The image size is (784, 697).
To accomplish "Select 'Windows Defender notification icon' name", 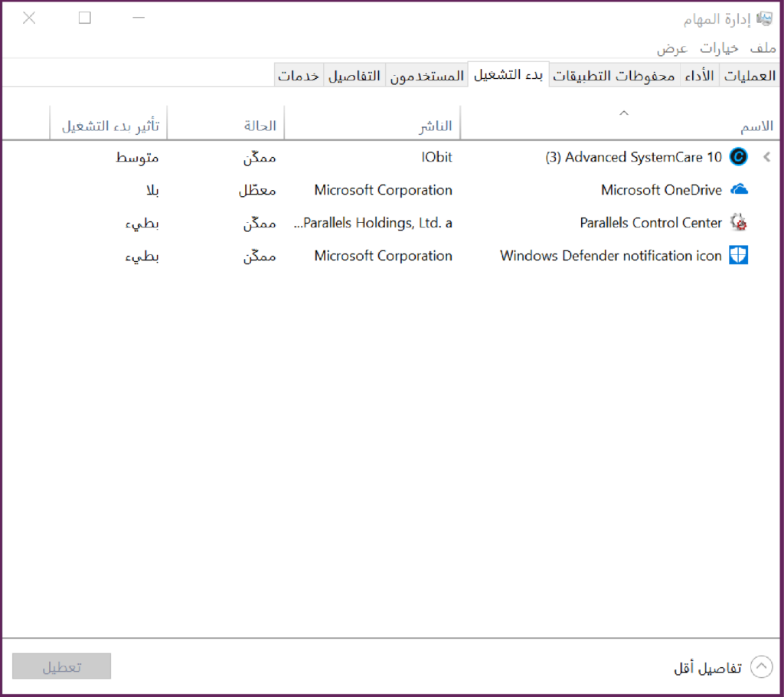I will point(611,256).
